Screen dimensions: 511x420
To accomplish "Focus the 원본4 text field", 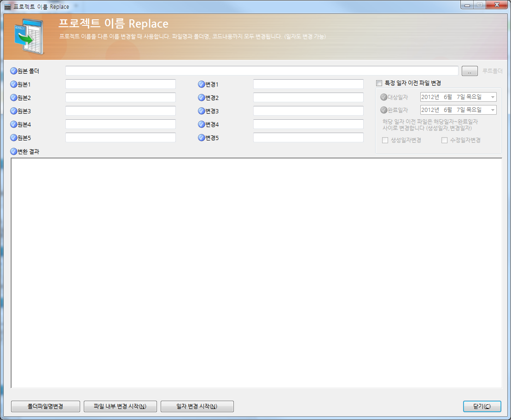I will click(x=121, y=124).
